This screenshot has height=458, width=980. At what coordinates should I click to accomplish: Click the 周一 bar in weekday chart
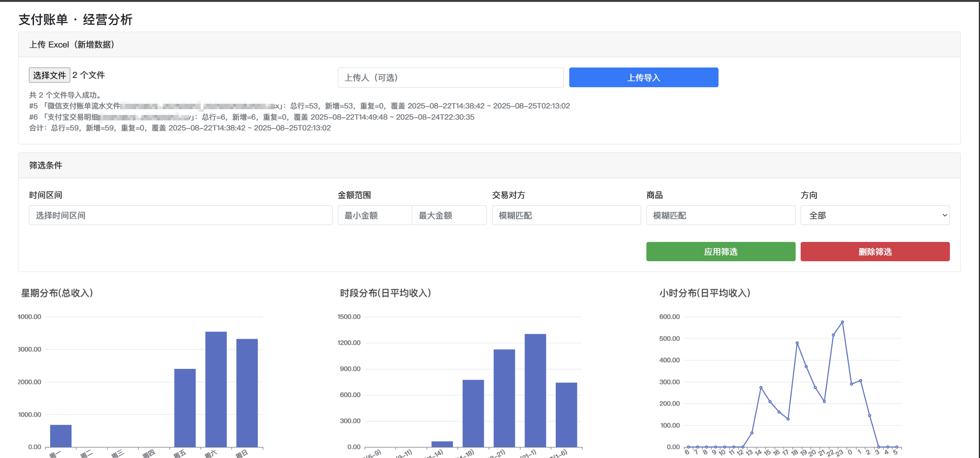pos(61,436)
